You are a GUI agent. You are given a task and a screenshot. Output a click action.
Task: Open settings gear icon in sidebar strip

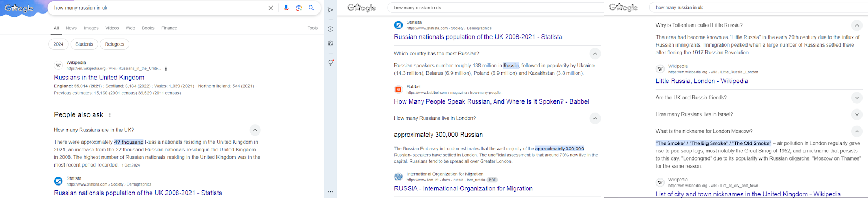(x=330, y=43)
